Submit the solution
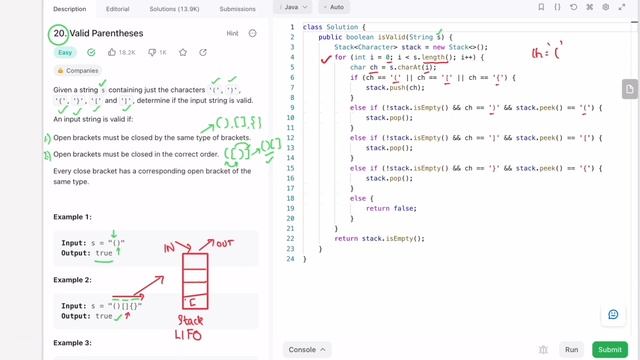 tap(610, 350)
